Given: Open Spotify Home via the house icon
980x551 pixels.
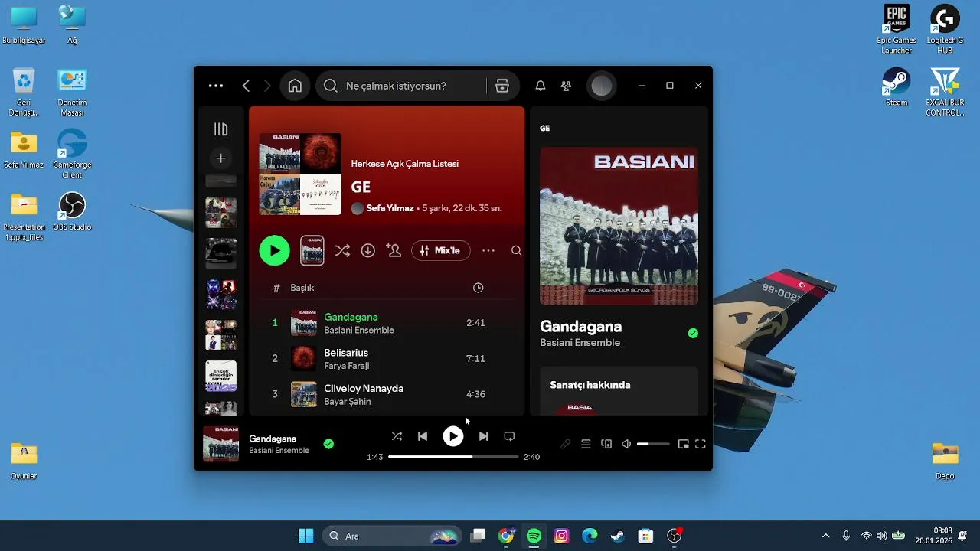Looking at the screenshot, I should tap(295, 86).
